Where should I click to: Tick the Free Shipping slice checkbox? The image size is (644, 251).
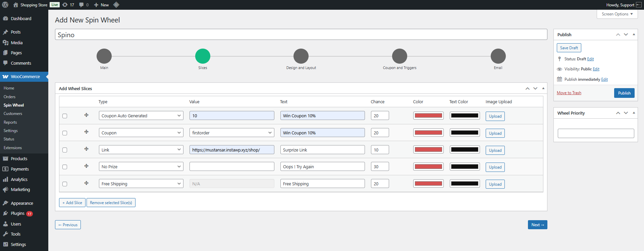point(65,184)
